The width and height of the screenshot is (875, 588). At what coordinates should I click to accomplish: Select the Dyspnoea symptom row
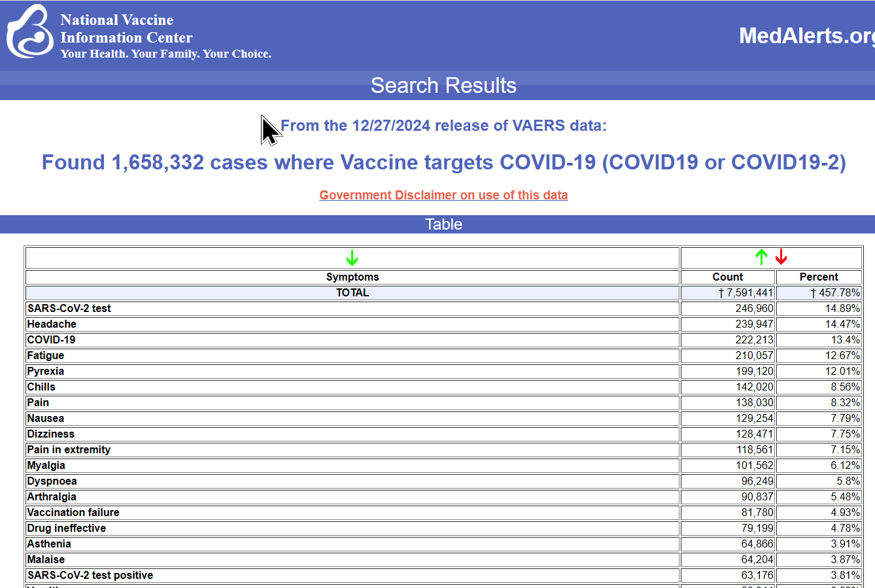pos(52,481)
